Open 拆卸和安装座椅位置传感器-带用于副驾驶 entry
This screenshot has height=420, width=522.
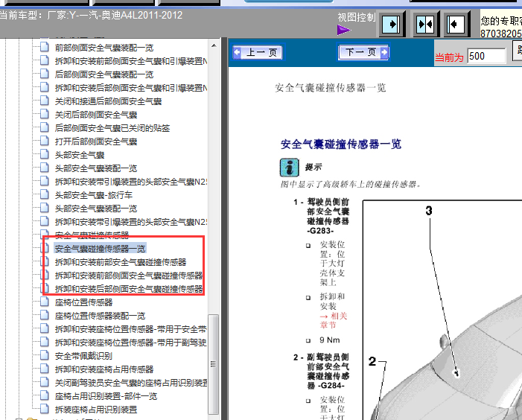[x=131, y=343]
